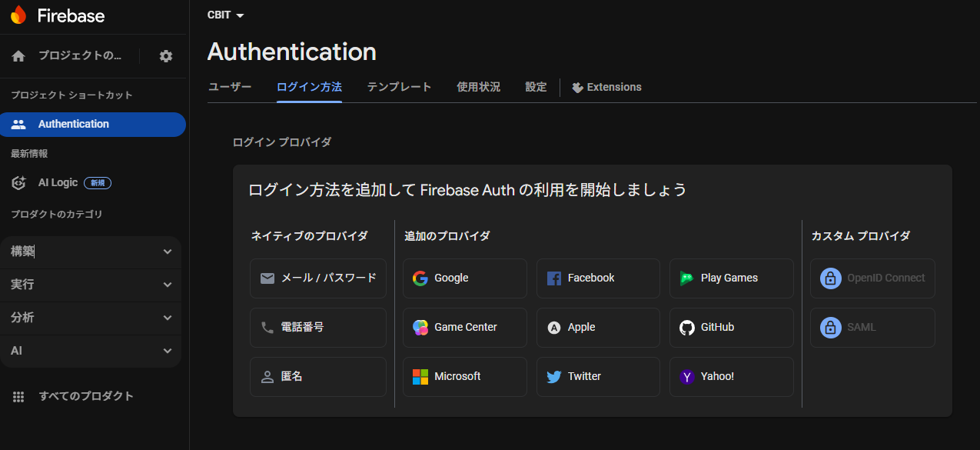Switch to the ユーザー tab

pos(230,88)
